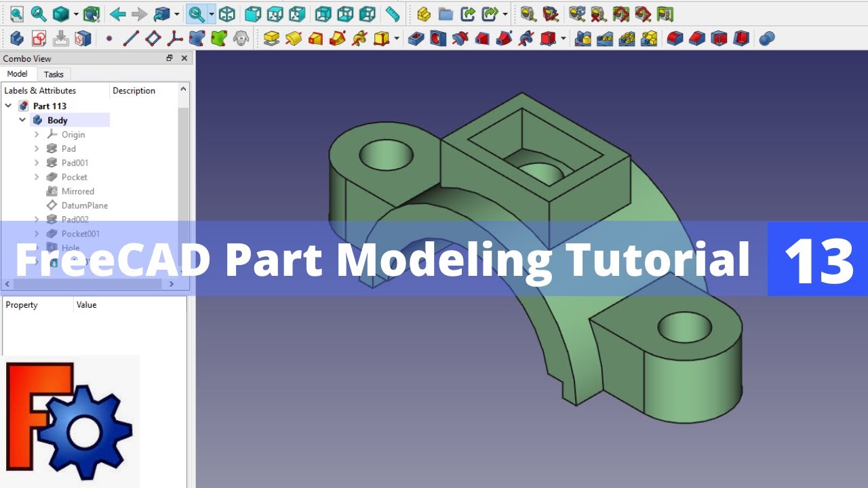Click the blue Shape binder icon
Viewport: 868px width, 488px height.
click(197, 39)
